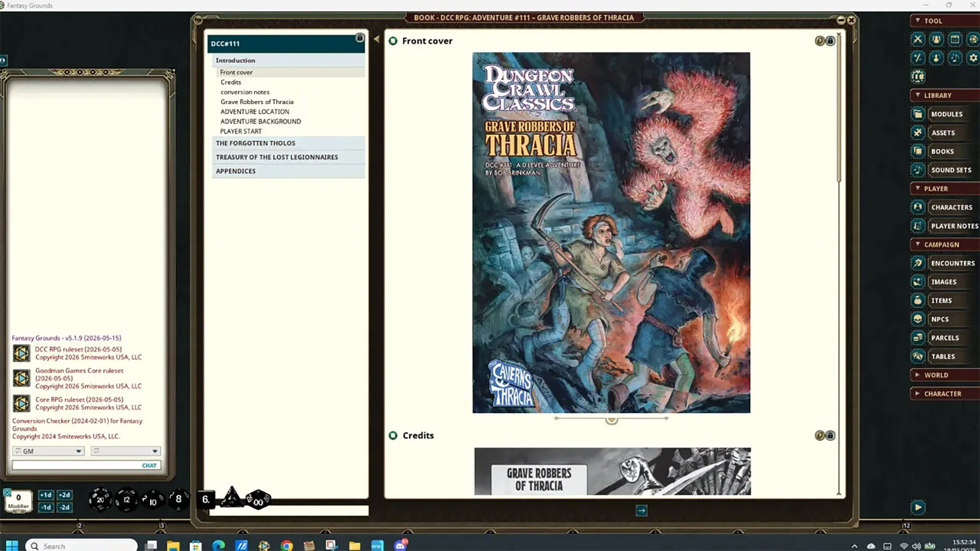Pick the d10 die

(153, 500)
